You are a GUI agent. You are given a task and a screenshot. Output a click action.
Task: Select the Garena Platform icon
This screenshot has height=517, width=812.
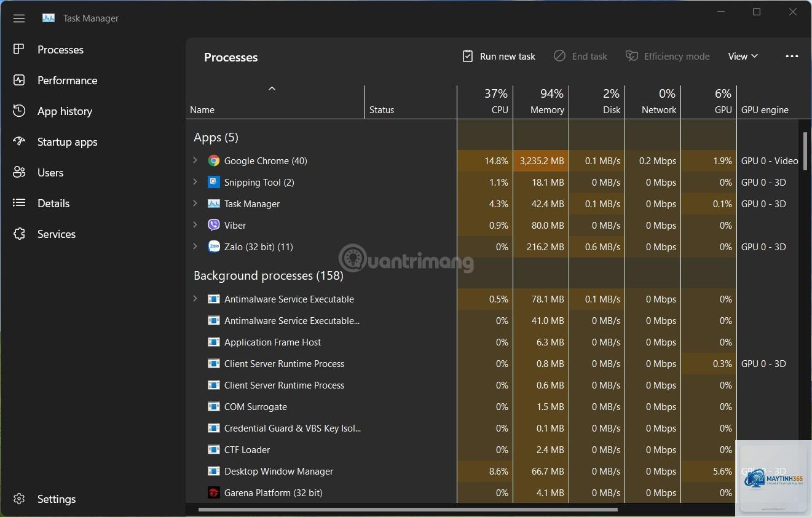click(213, 492)
